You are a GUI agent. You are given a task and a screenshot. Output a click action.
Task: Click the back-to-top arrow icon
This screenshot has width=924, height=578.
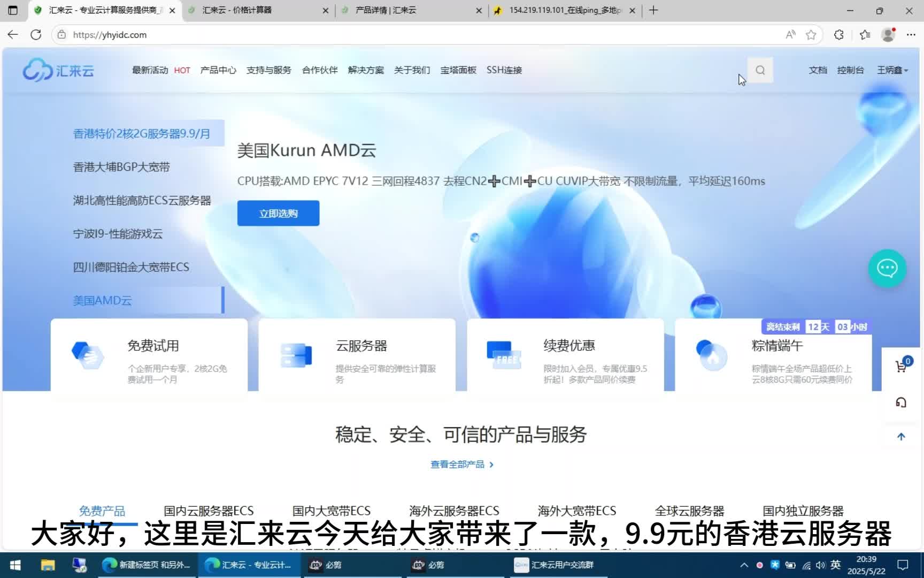[901, 437]
